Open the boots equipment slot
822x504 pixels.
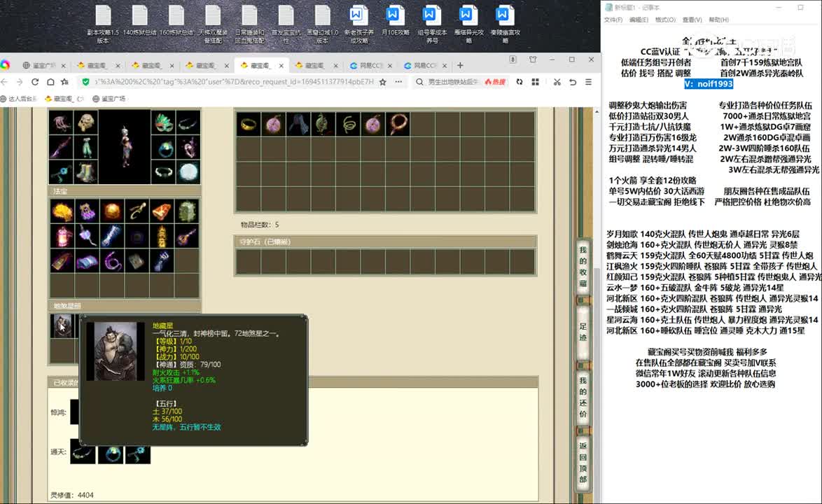(x=87, y=171)
